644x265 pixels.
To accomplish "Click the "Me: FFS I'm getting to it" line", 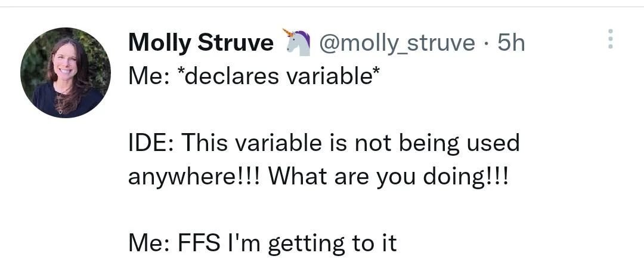I will [262, 244].
